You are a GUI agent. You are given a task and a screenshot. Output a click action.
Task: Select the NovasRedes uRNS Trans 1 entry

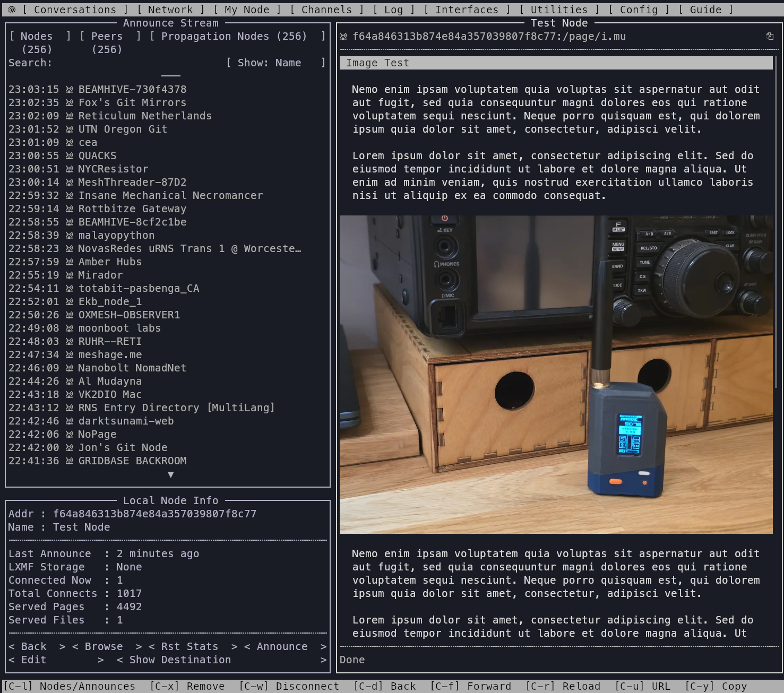pos(154,248)
